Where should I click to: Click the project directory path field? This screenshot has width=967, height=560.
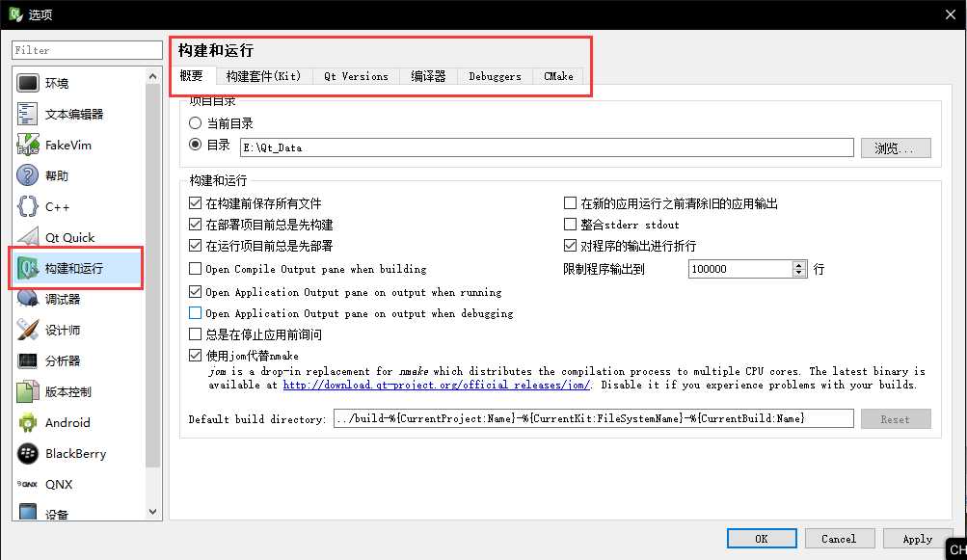[547, 147]
